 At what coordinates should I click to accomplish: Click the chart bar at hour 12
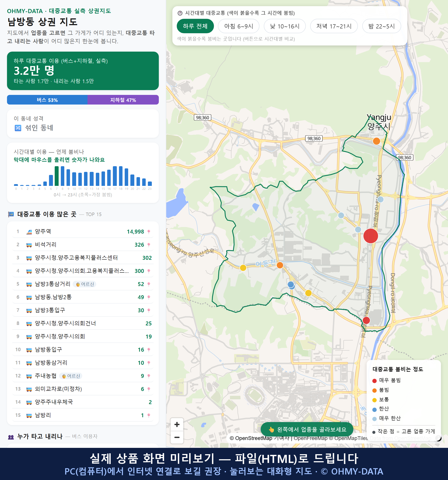(x=86, y=179)
